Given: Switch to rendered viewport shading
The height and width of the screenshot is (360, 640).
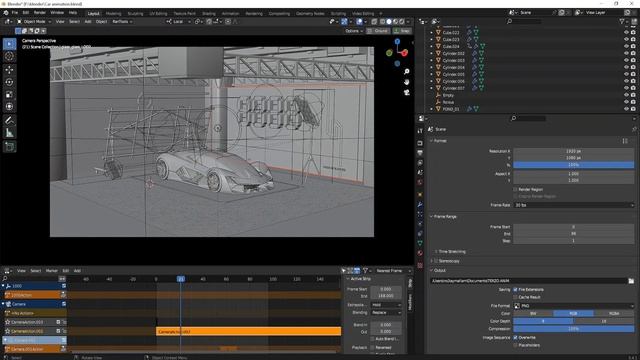Looking at the screenshot, I should coord(402,22).
